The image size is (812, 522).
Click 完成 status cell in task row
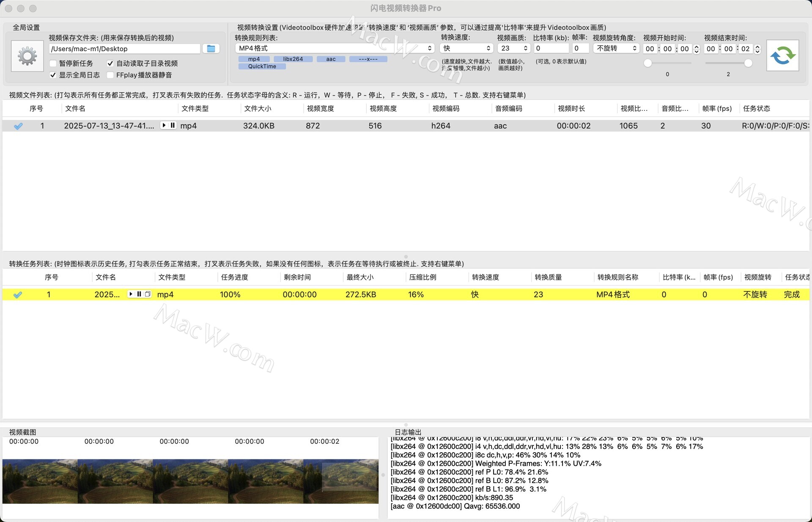tap(792, 294)
